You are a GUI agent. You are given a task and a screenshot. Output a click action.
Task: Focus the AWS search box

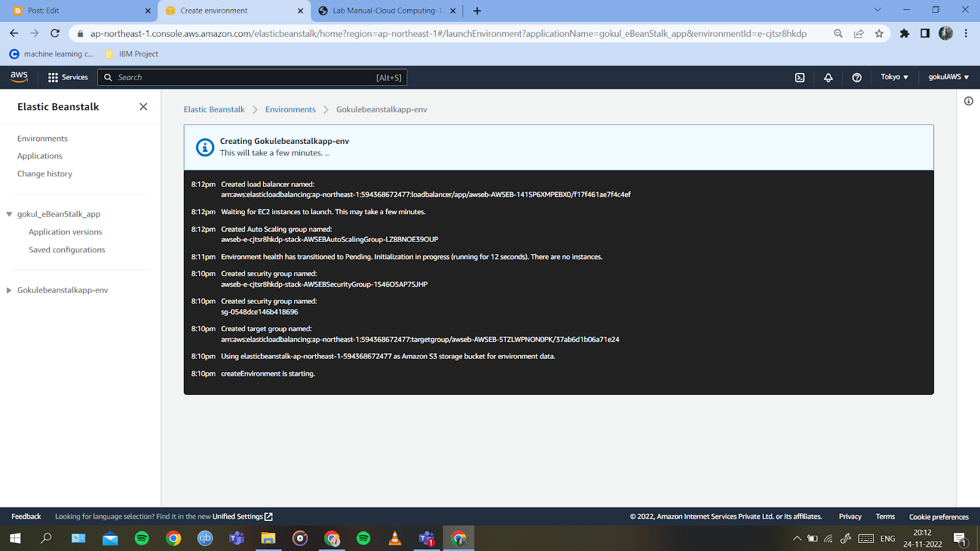coord(252,77)
